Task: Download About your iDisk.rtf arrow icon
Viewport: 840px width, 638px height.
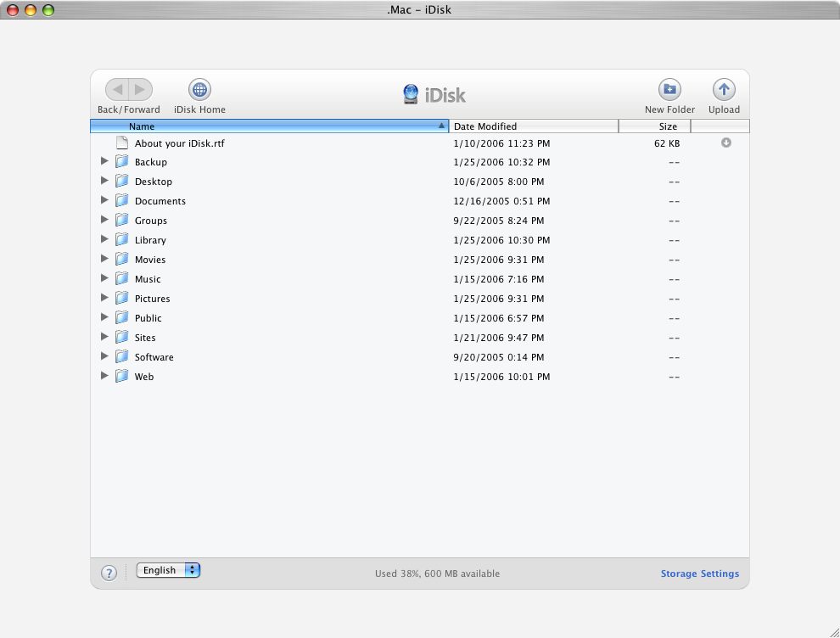Action: tap(726, 143)
